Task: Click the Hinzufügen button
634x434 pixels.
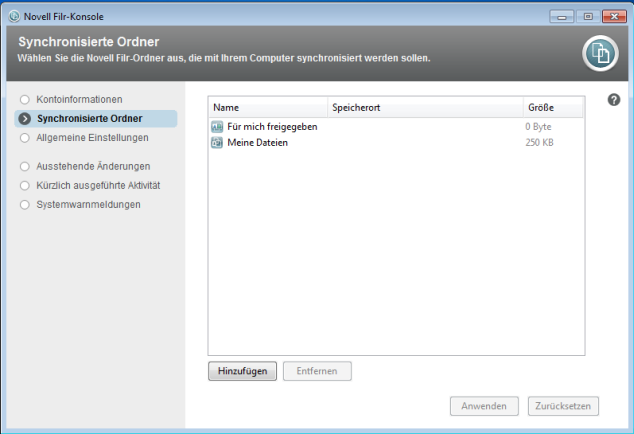Action: [x=243, y=371]
